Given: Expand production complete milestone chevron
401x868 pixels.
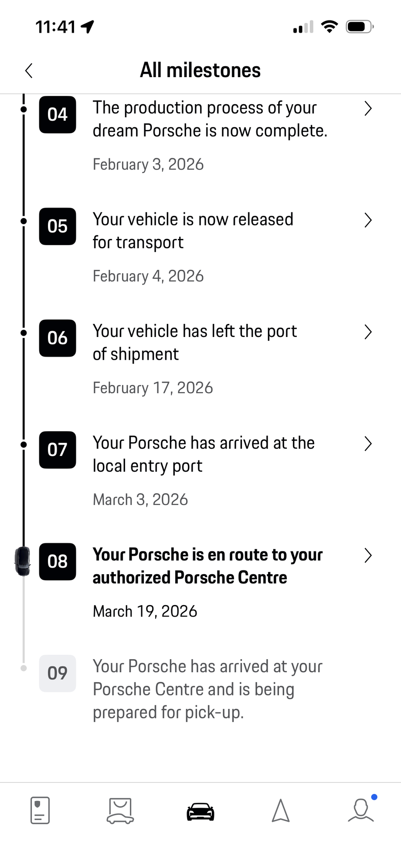Looking at the screenshot, I should pos(368,109).
